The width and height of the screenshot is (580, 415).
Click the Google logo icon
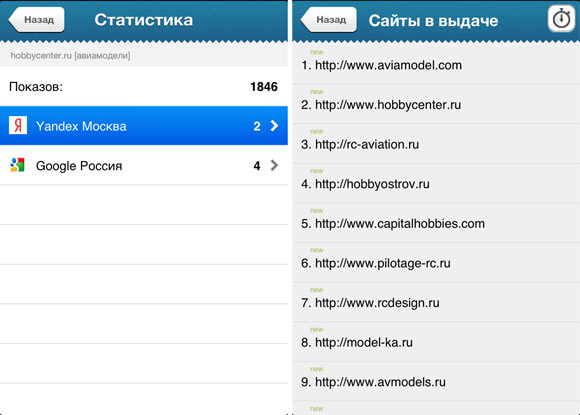point(17,165)
